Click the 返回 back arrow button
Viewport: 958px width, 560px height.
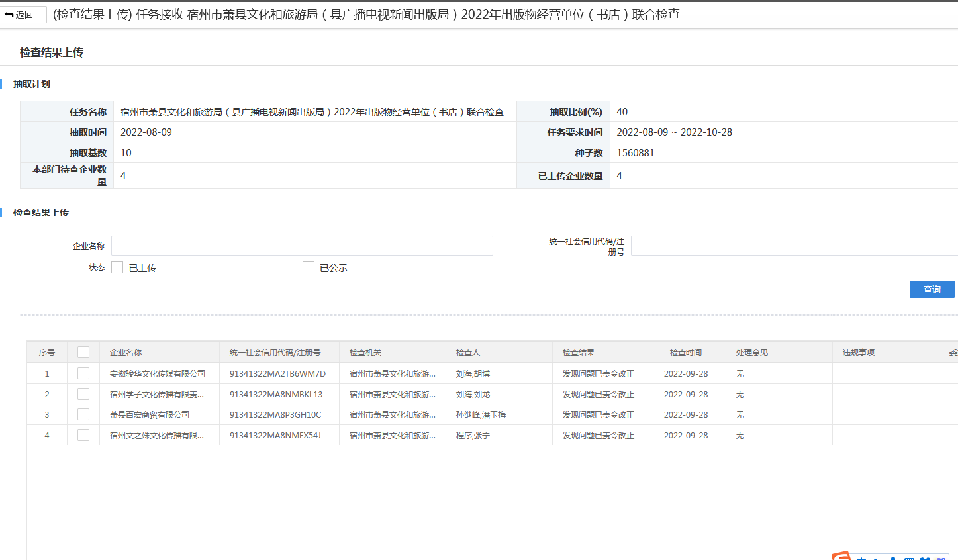[23, 15]
